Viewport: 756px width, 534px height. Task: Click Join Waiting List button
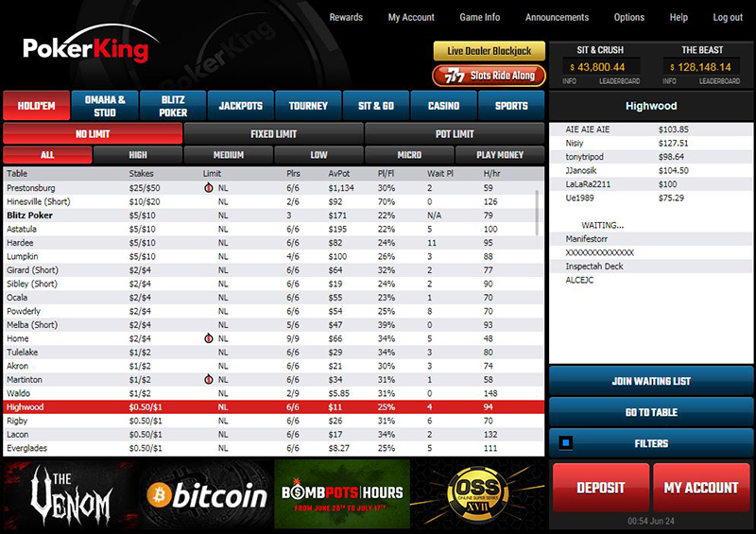pos(651,381)
